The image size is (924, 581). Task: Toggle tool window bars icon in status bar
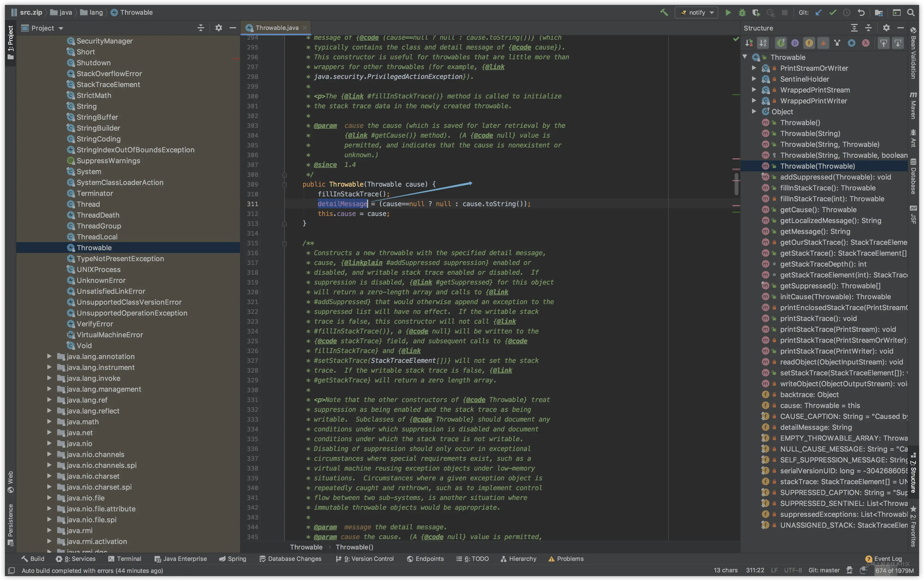pos(11,570)
